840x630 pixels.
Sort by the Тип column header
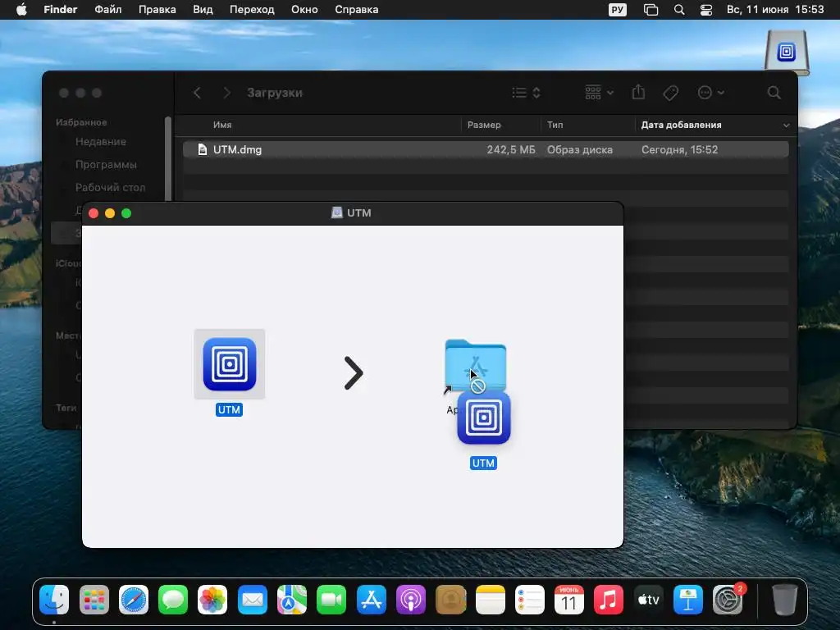pyautogui.click(x=555, y=125)
